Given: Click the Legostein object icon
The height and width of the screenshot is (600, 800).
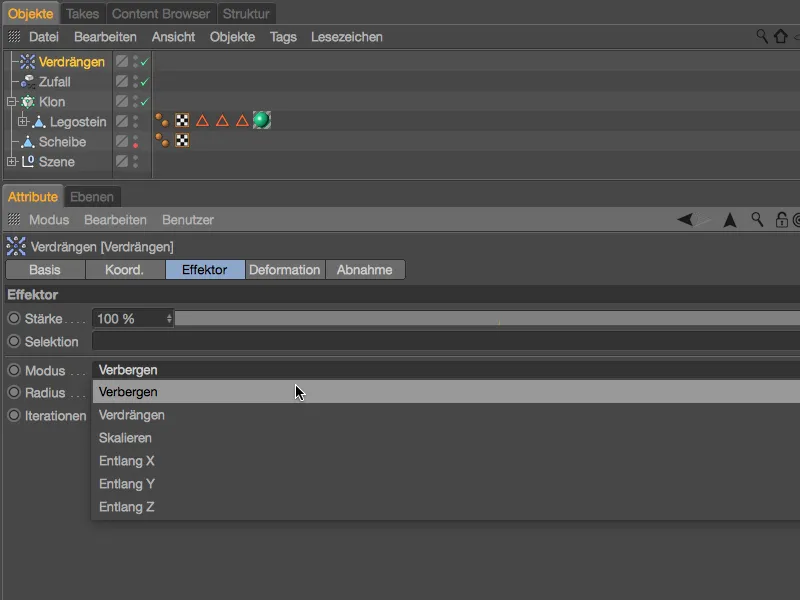Looking at the screenshot, I should point(38,121).
